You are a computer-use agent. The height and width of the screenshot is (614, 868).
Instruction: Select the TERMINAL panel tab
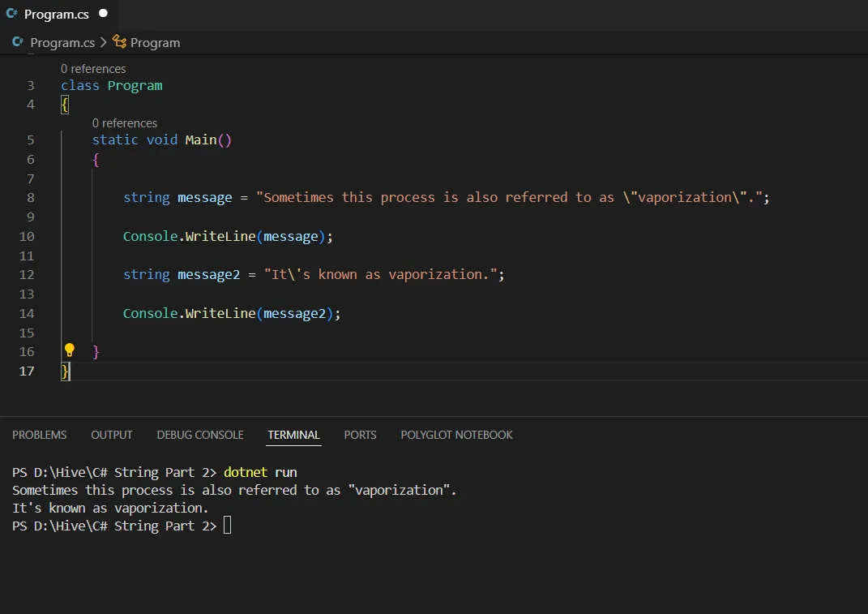(x=294, y=435)
